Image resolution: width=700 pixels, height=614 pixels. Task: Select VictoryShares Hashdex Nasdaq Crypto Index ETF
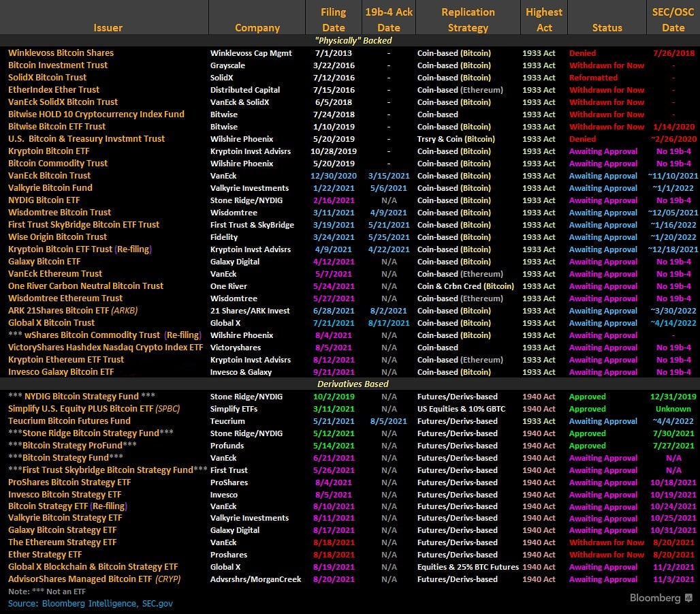click(x=106, y=348)
